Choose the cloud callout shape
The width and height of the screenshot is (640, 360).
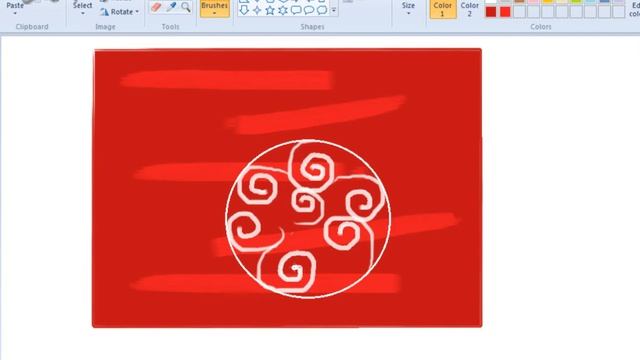(x=322, y=10)
